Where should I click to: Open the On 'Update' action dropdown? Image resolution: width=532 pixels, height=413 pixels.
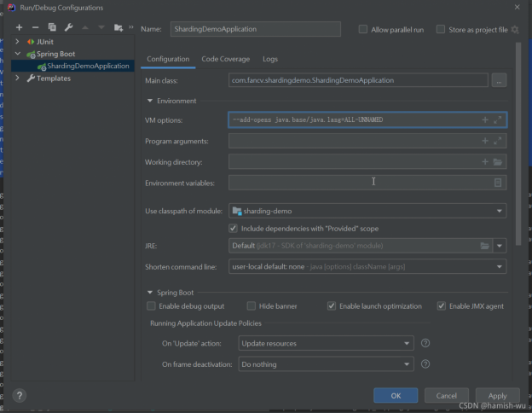(324, 343)
